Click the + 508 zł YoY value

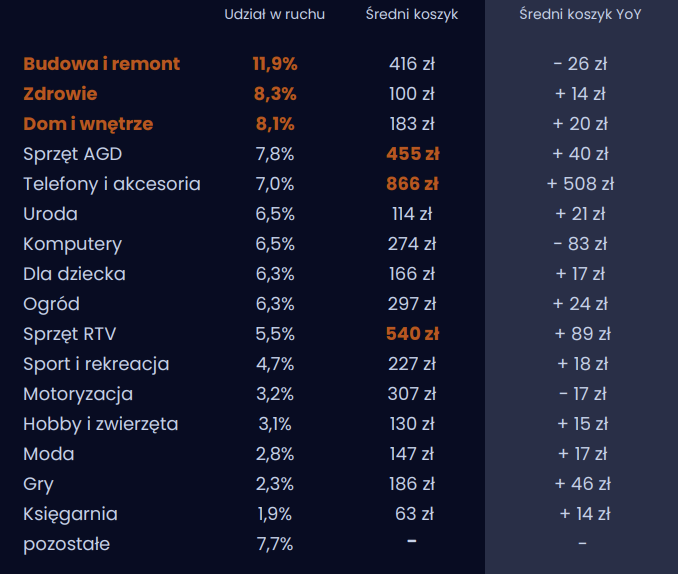coord(580,184)
